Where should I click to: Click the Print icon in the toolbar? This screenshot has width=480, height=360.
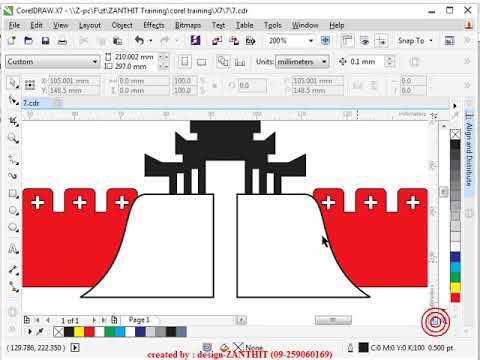tap(62, 41)
